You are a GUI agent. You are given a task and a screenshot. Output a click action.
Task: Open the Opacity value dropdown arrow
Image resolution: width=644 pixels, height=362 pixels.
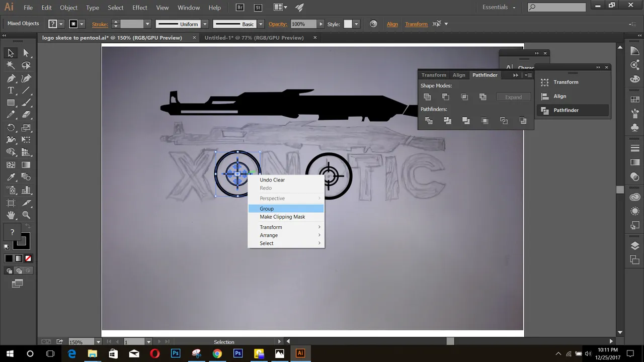[320, 24]
